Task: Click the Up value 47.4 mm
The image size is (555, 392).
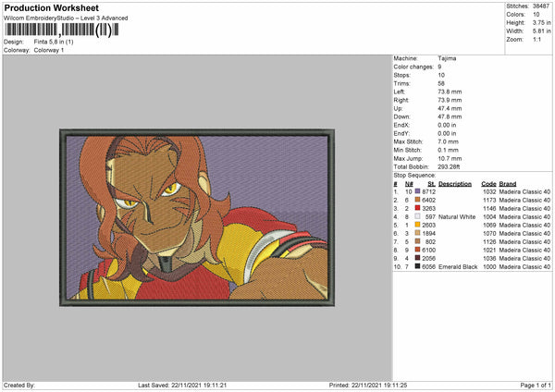Action: 450,108
